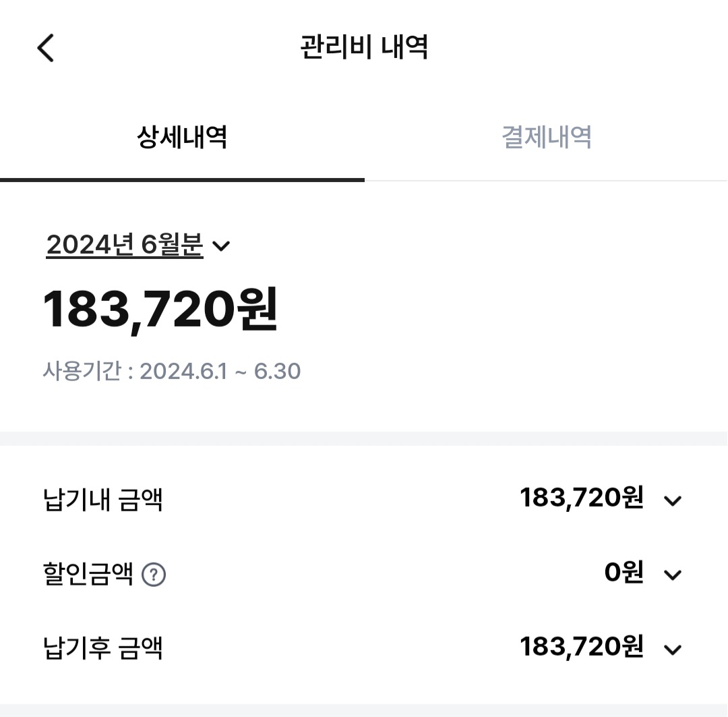This screenshot has height=717, width=728.
Task: Click the 할인금액 row label
Action: pyautogui.click(x=88, y=575)
